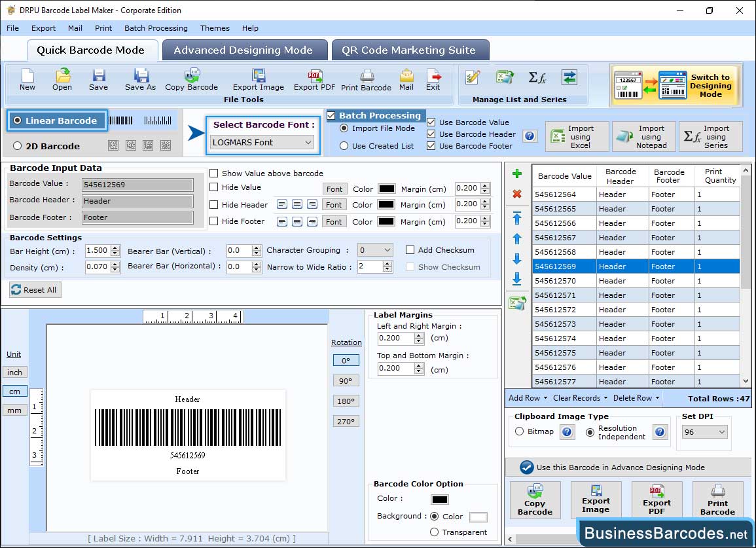Open Character Grouping dropdown
This screenshot has width=756, height=548.
[x=375, y=250]
